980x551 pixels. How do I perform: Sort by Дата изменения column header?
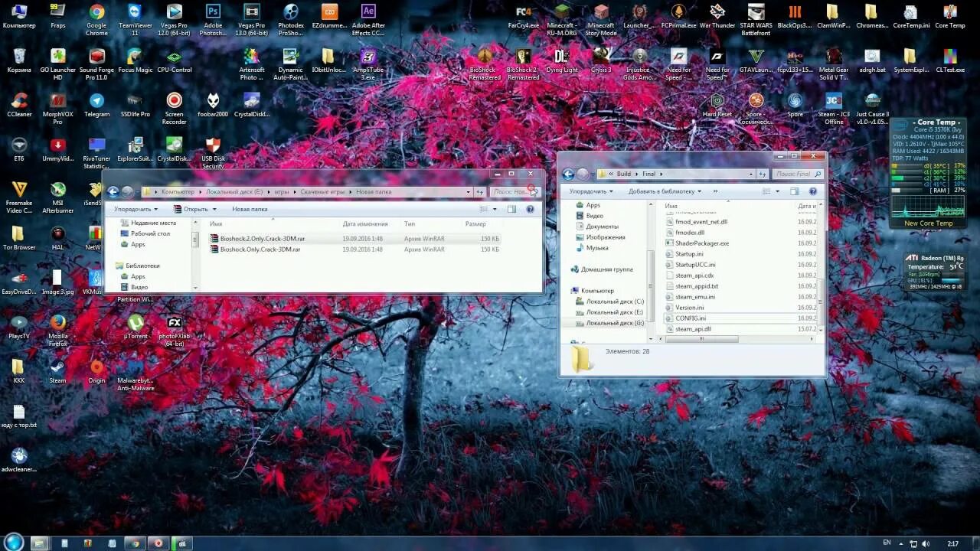click(x=365, y=224)
